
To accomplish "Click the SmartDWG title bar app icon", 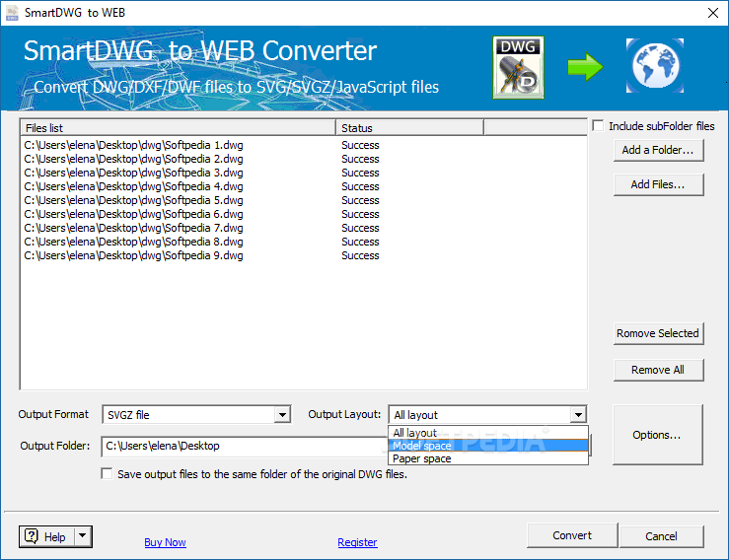I will (x=12, y=13).
